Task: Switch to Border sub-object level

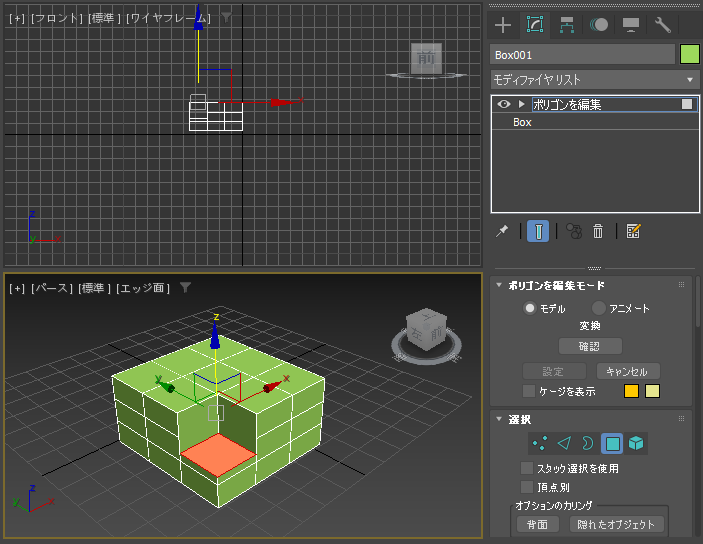Action: (588, 443)
